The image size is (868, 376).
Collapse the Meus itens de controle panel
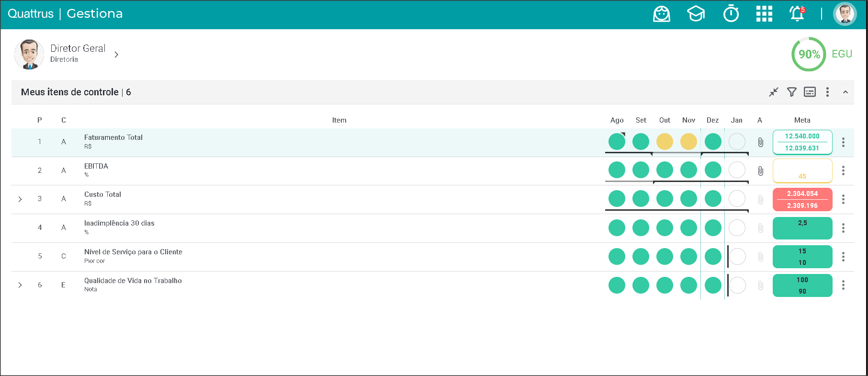coord(845,92)
